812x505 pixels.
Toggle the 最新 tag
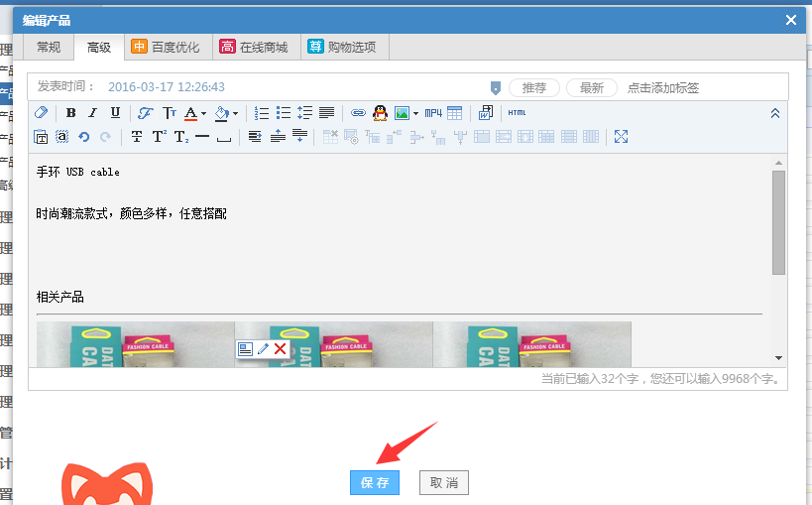[x=592, y=87]
